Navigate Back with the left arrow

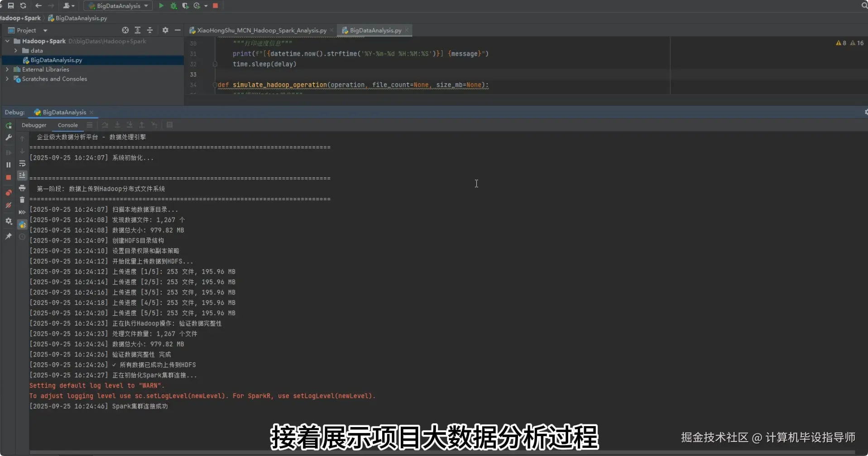click(x=38, y=6)
